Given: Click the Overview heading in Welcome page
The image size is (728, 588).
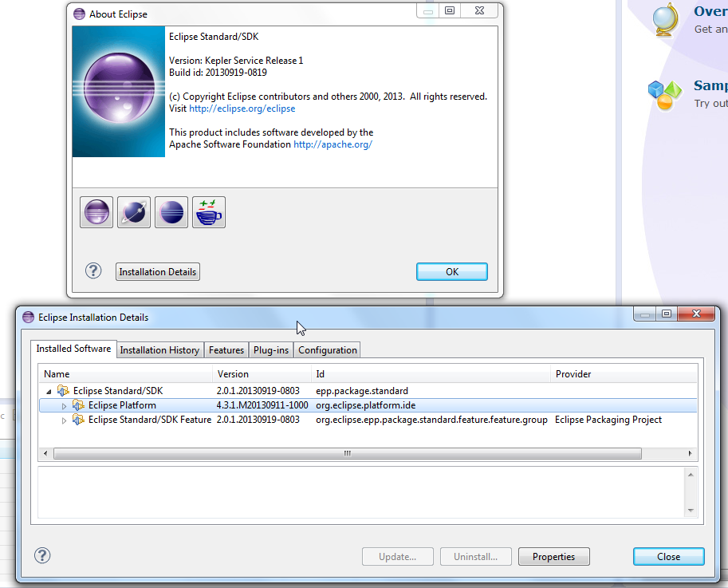Looking at the screenshot, I should point(710,10).
